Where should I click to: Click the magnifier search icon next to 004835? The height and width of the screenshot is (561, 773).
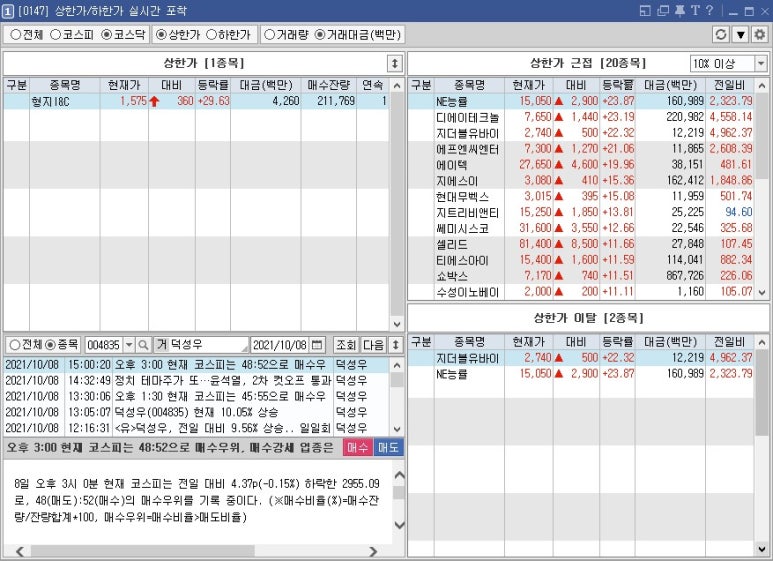click(143, 345)
